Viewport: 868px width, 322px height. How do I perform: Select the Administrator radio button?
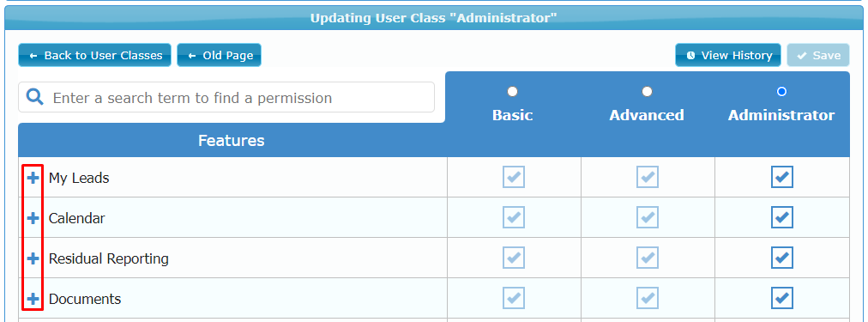(781, 91)
